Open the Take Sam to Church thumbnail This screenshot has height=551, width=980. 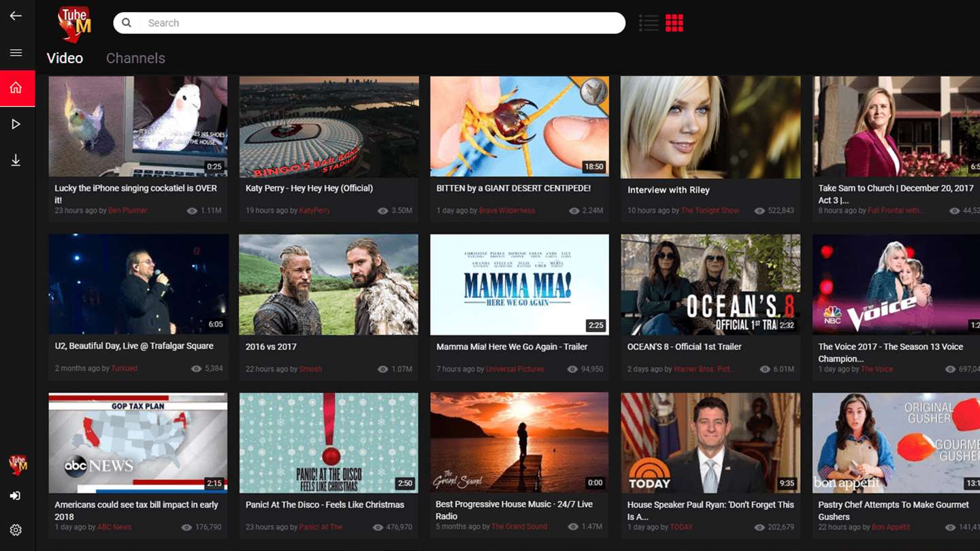click(x=896, y=127)
